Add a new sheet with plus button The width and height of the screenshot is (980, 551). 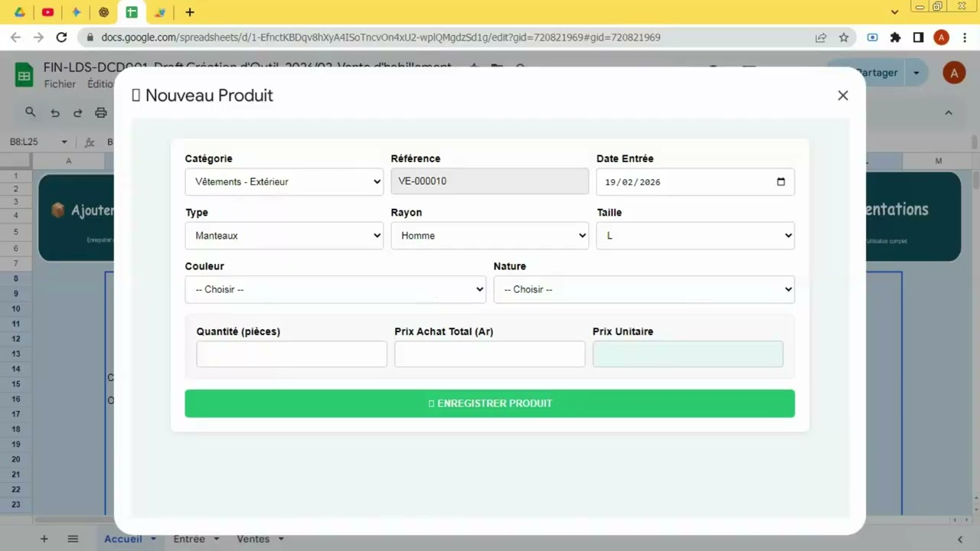tap(44, 539)
